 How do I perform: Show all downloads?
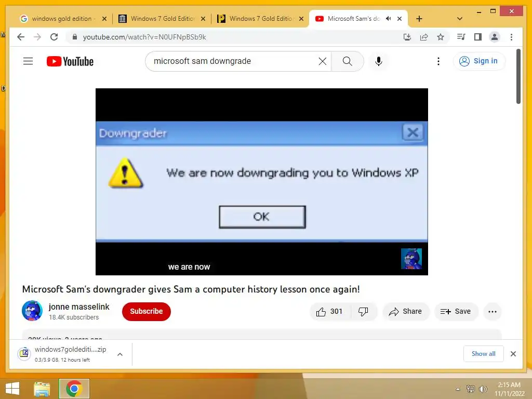click(484, 354)
